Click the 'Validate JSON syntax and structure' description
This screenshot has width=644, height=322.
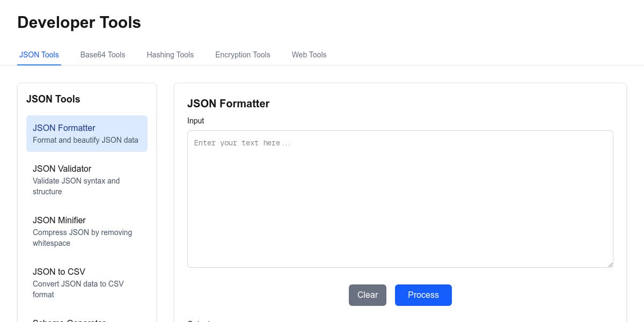click(x=76, y=186)
